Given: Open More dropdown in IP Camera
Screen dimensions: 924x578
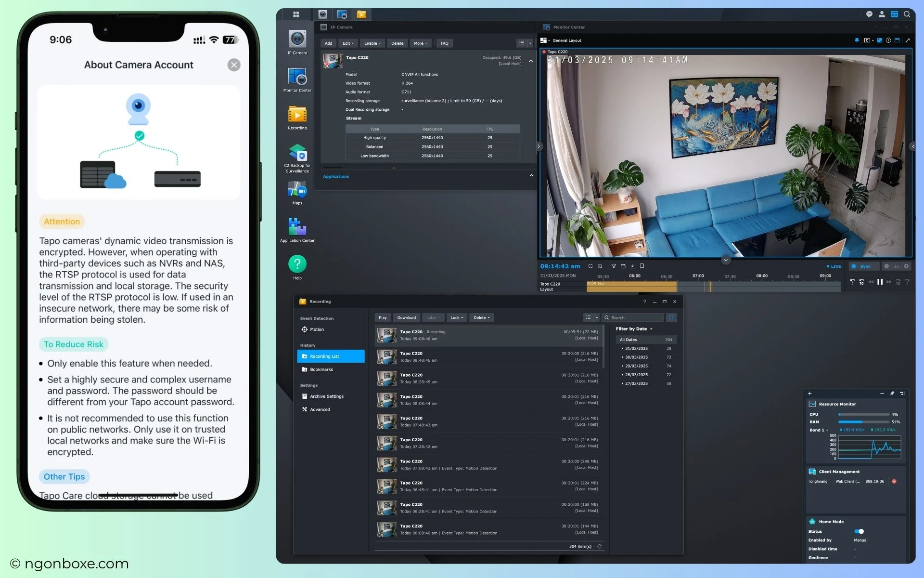Looking at the screenshot, I should (x=421, y=43).
